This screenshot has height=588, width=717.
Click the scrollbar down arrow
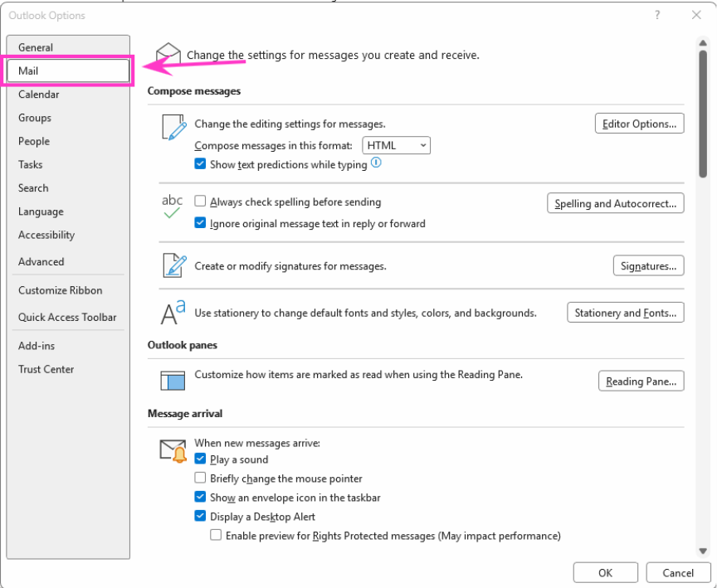tap(703, 551)
